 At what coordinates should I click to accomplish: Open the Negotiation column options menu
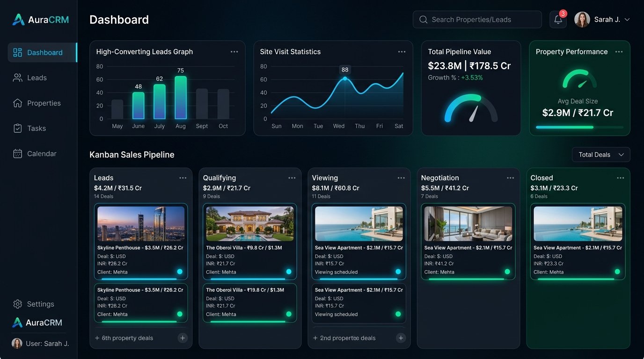pos(510,178)
